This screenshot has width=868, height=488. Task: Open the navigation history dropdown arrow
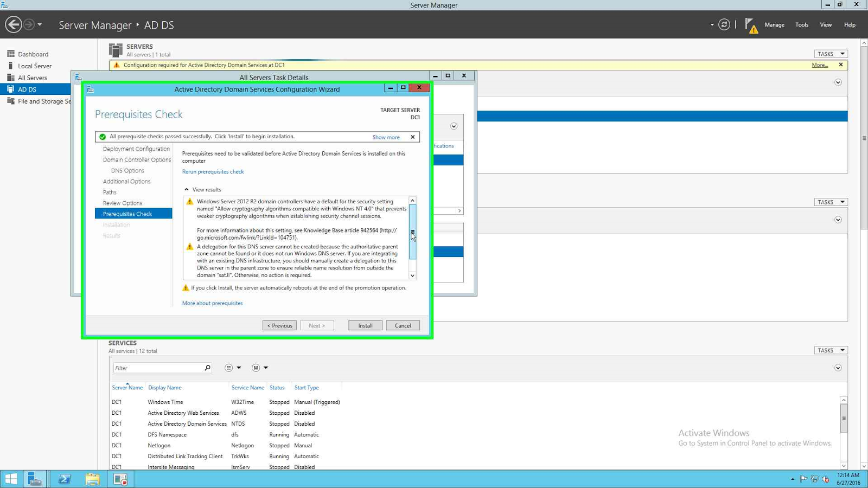(x=40, y=24)
